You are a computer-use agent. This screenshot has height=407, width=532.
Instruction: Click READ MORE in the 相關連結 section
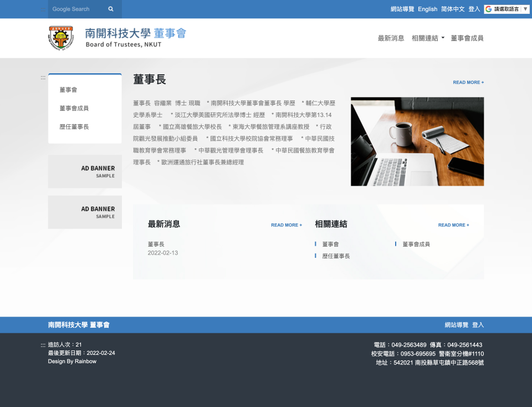click(453, 225)
